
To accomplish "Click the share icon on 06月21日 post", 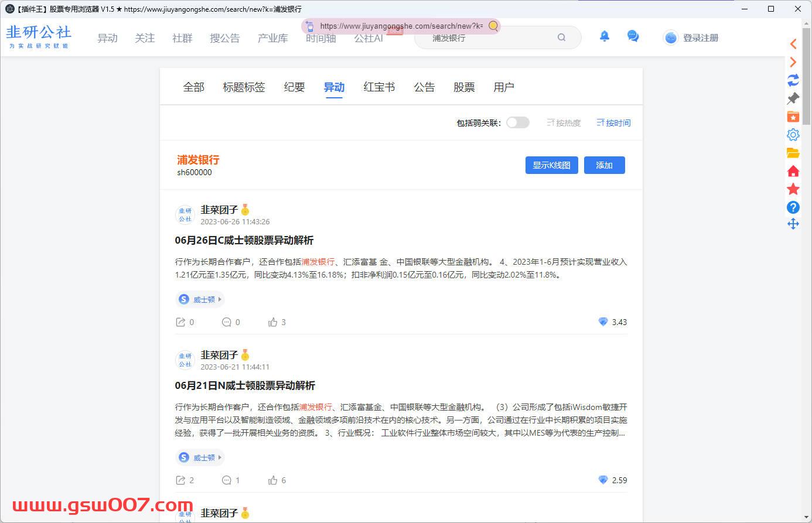I will pos(180,480).
